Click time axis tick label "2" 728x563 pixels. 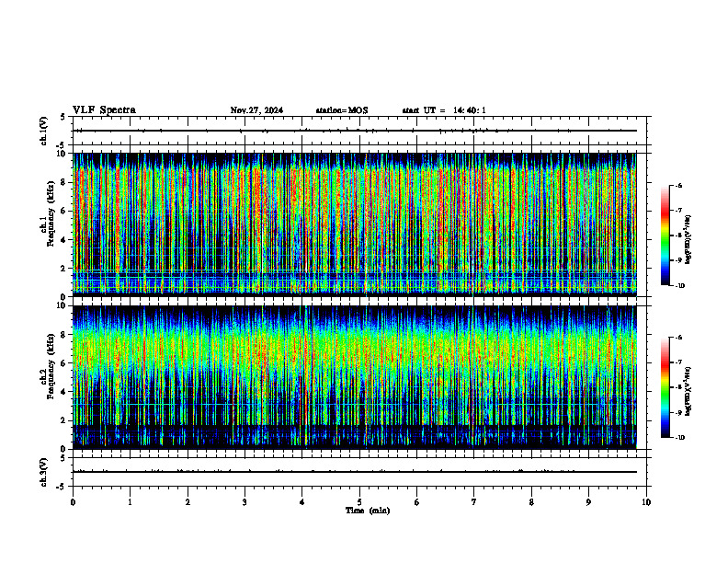188,502
